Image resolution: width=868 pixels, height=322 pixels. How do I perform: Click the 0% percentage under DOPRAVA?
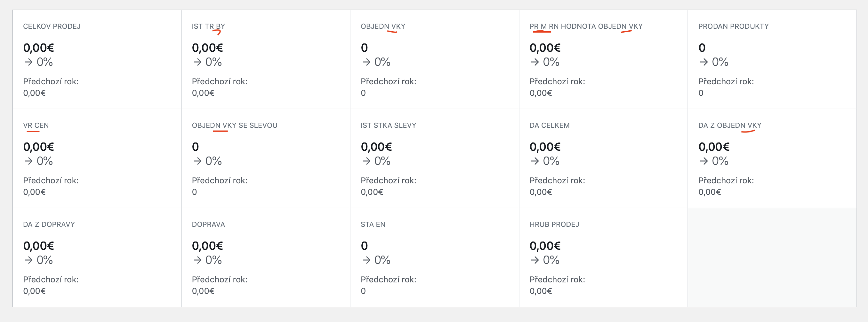[213, 260]
